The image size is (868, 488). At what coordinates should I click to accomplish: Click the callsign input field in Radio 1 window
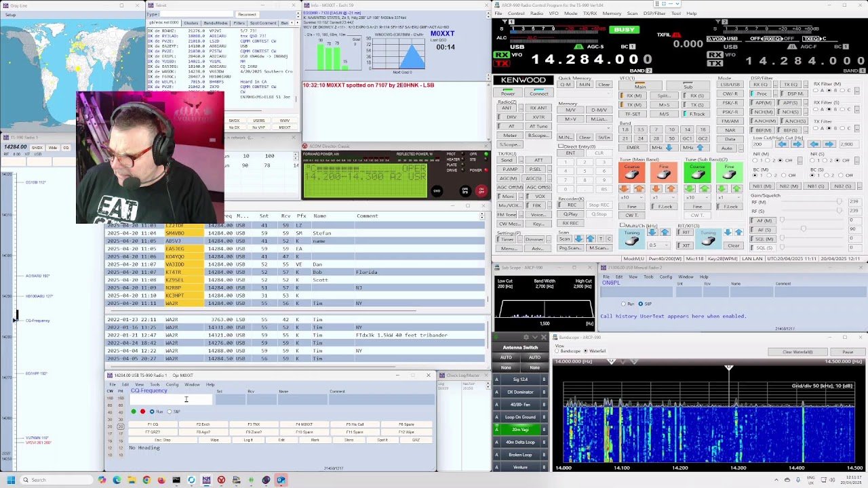pos(170,400)
